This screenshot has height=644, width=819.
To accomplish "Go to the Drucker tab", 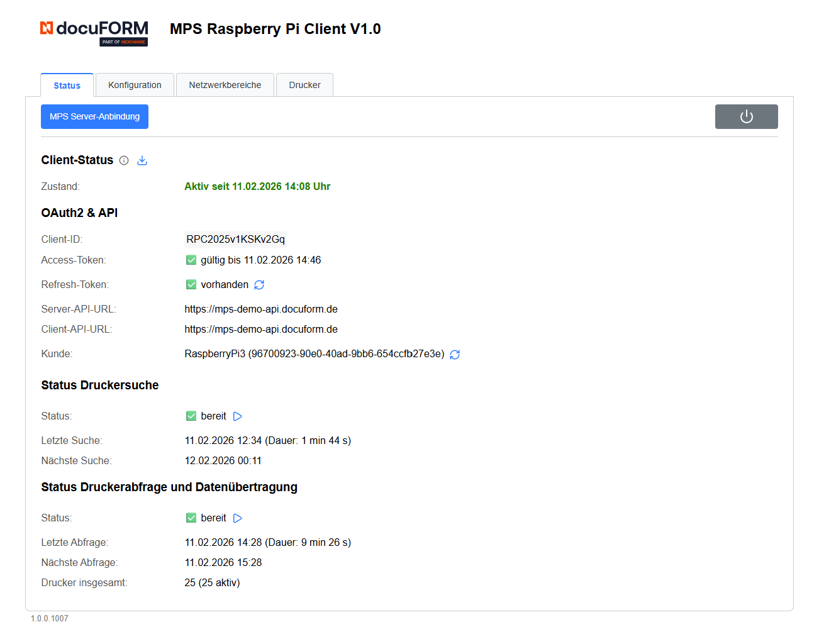I will click(304, 84).
